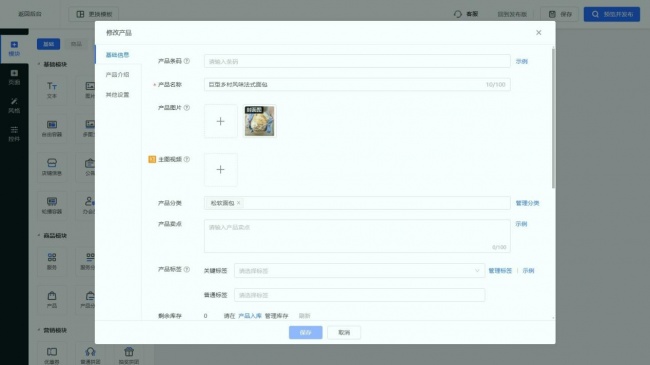This screenshot has width=650, height=365.
Task: Click the 产品名称 name input field
Action: tap(357, 84)
